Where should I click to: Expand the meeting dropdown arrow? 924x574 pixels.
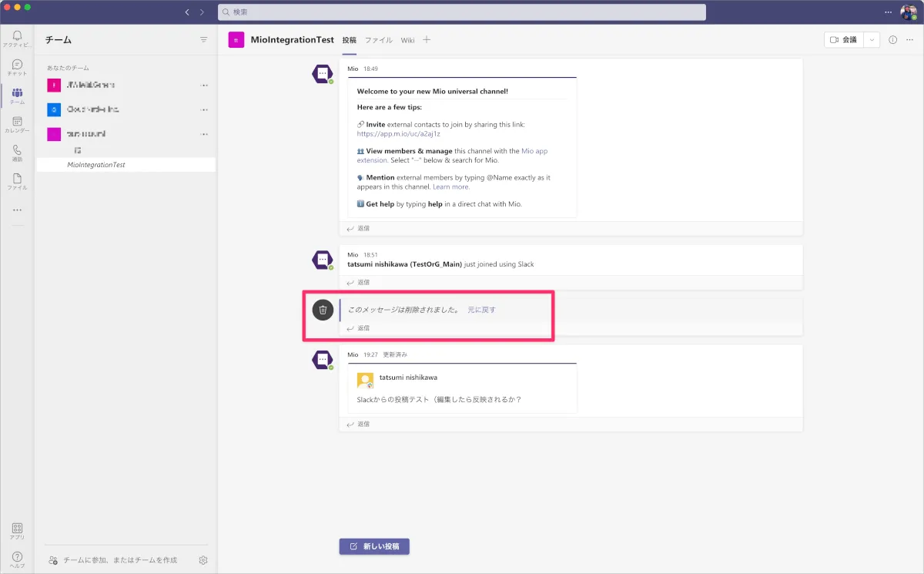872,40
